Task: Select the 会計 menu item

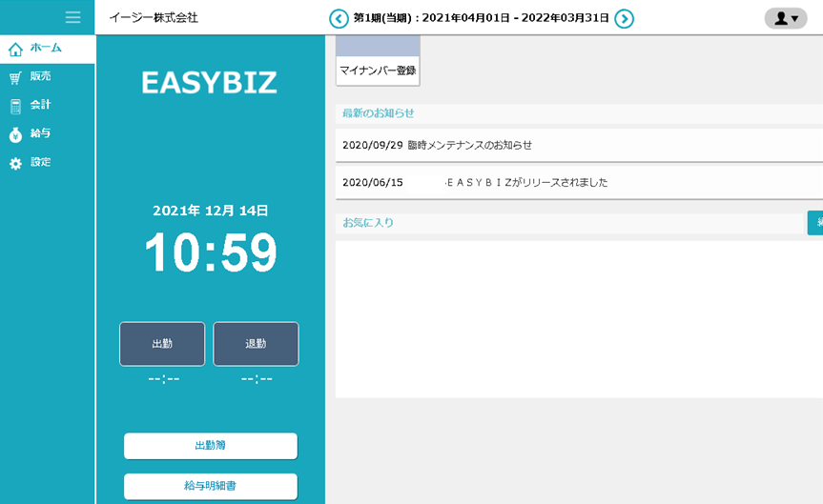Action: tap(41, 105)
